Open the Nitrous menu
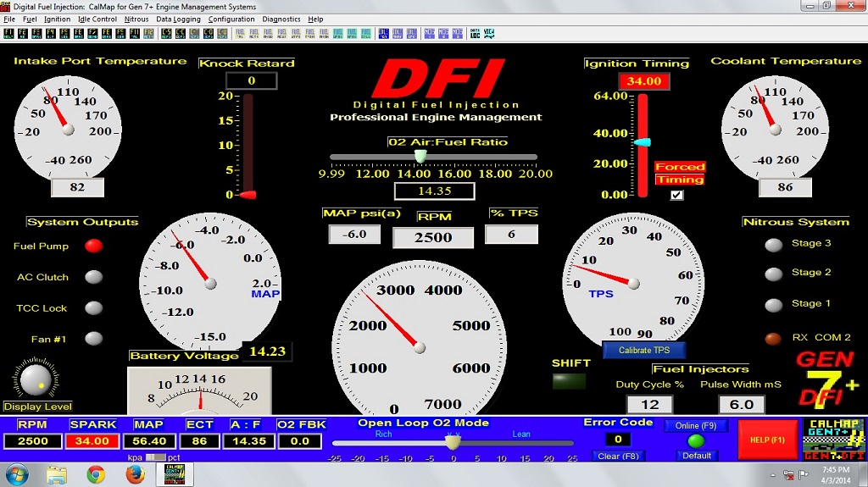Screen dimensions: 868x487 point(136,19)
